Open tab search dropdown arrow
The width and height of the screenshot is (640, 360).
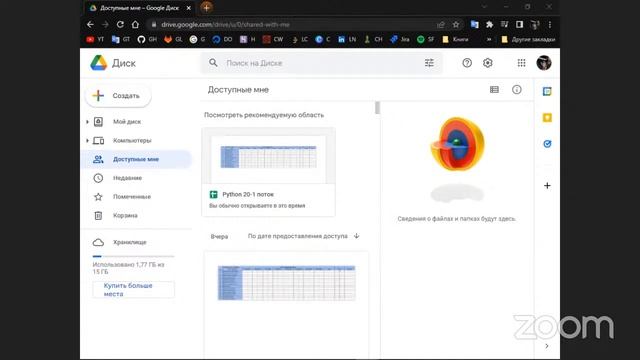pos(484,7)
